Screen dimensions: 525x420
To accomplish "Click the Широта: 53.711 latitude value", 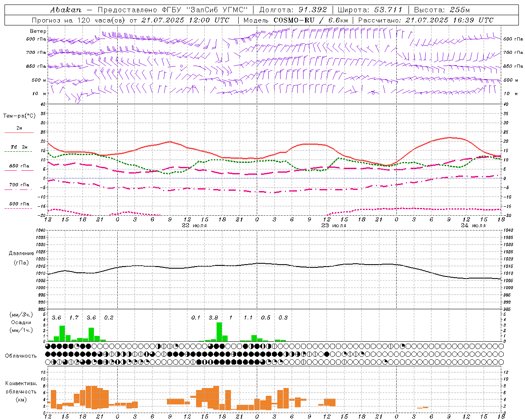I will coord(370,10).
